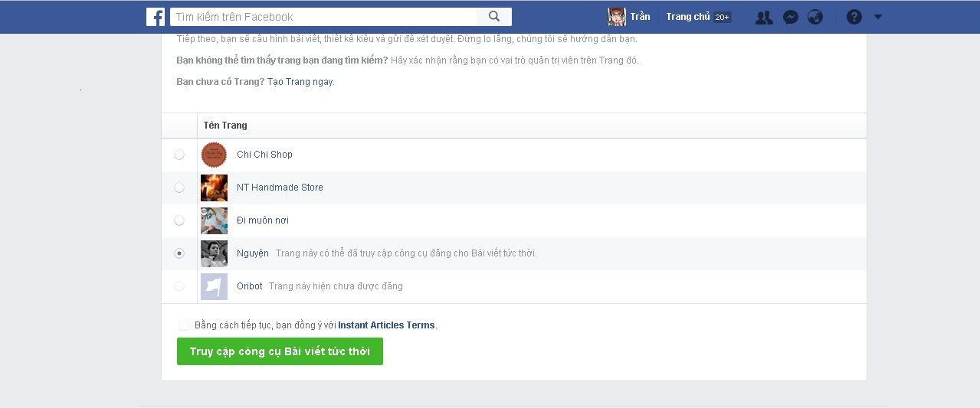Click the Oribot flag placeholder icon

(x=214, y=286)
